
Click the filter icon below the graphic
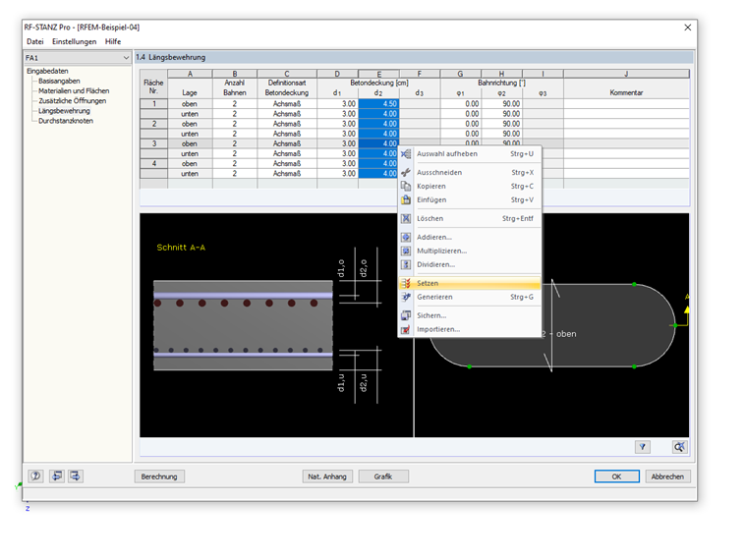coord(643,446)
